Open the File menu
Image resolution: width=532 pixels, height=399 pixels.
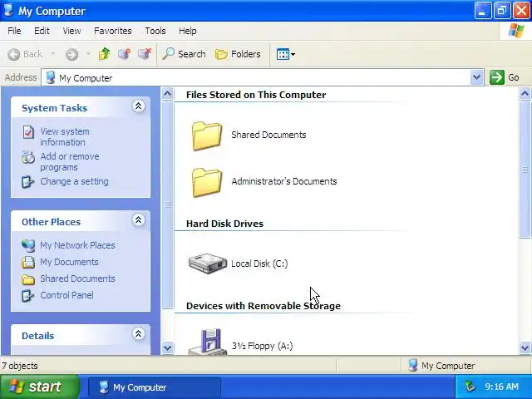tap(14, 31)
